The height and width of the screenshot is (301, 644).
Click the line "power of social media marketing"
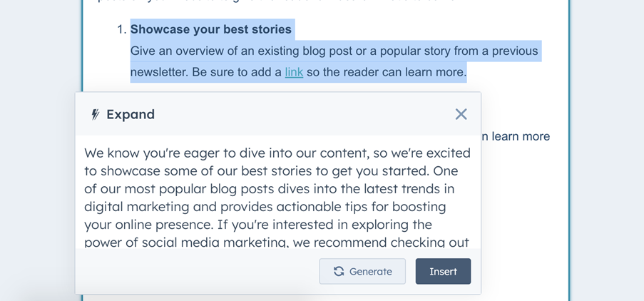point(277,243)
